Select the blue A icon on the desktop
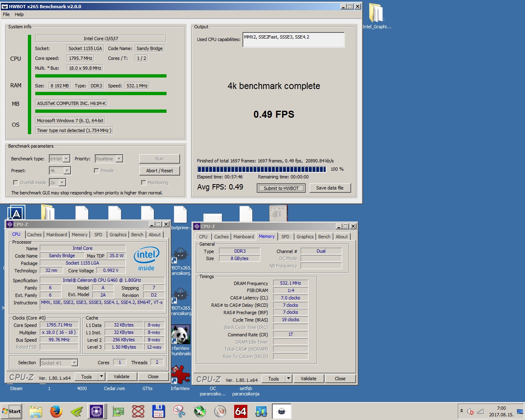 click(x=16, y=212)
